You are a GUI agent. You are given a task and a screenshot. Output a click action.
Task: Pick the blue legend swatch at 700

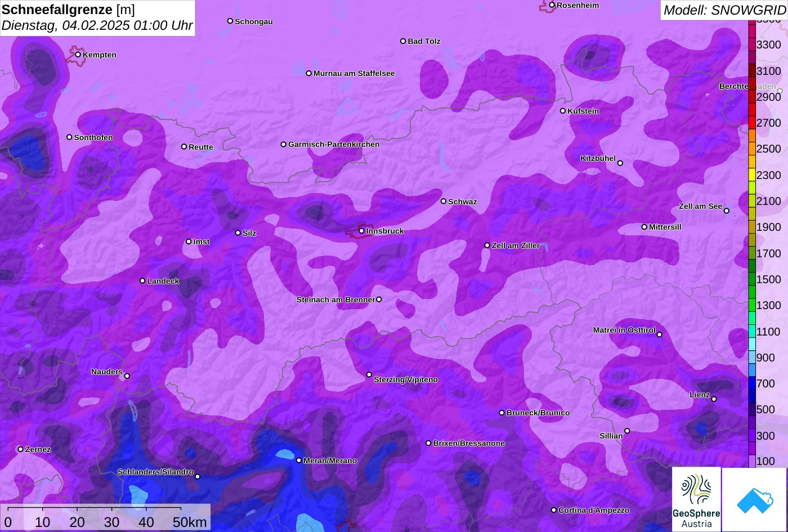coord(752,383)
